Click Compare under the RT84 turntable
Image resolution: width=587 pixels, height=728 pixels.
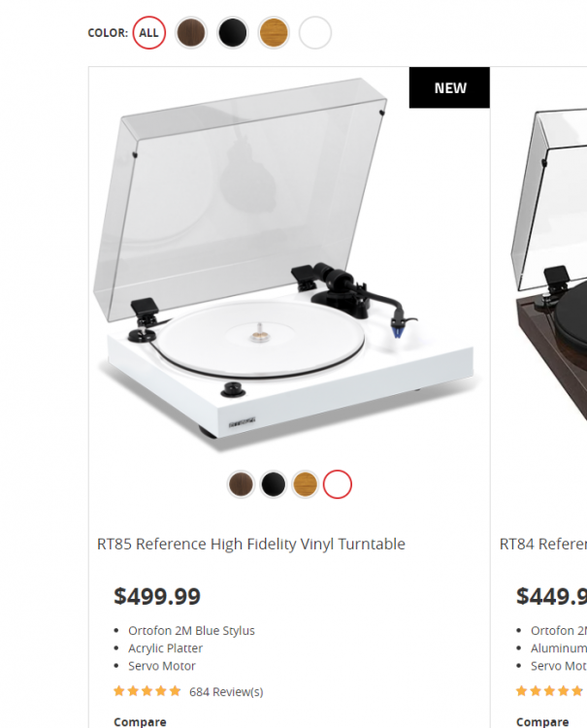click(x=542, y=722)
